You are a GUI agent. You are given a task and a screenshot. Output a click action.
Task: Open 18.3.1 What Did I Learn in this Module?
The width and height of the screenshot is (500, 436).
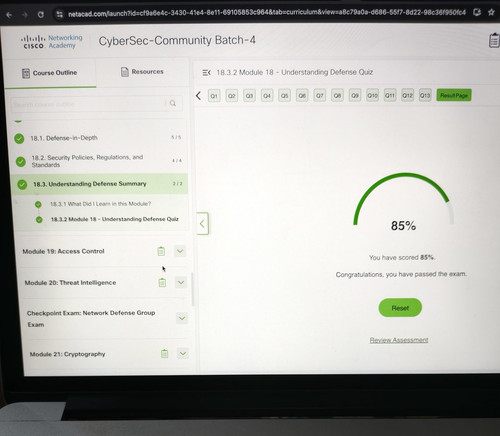pos(100,204)
